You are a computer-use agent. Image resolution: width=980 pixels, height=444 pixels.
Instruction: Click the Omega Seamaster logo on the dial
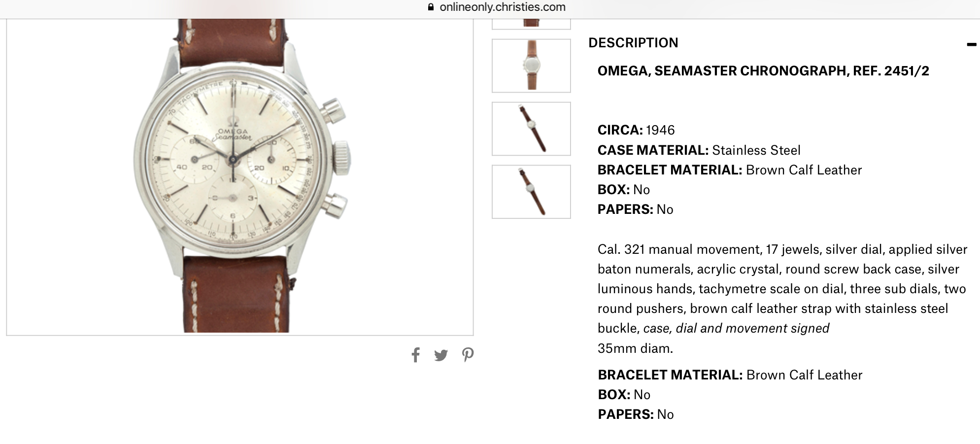pyautogui.click(x=233, y=133)
